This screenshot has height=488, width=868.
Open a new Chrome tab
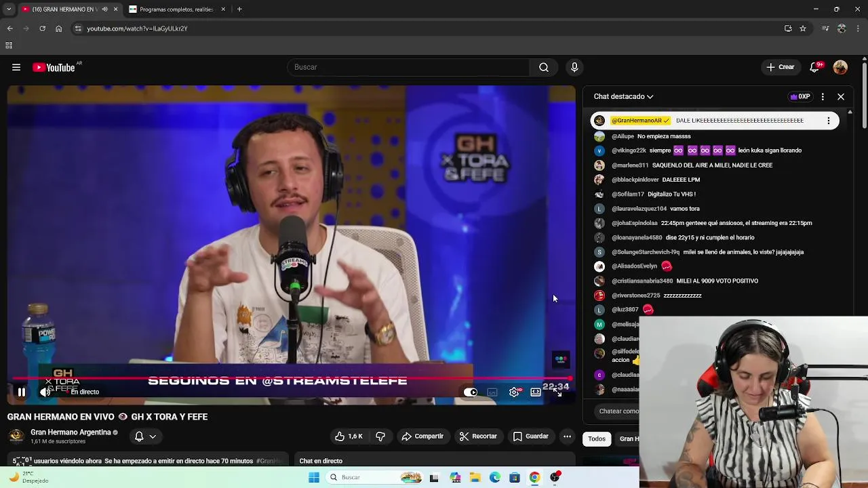click(x=239, y=9)
